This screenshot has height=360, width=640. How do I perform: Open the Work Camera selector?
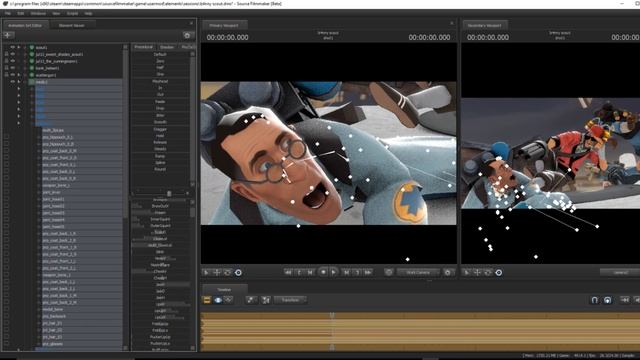(x=418, y=272)
